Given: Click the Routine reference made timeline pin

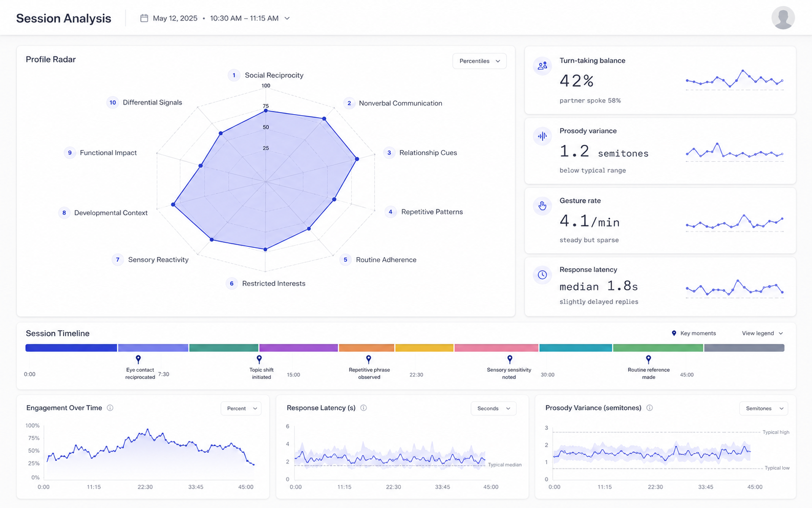Looking at the screenshot, I should tap(648, 359).
